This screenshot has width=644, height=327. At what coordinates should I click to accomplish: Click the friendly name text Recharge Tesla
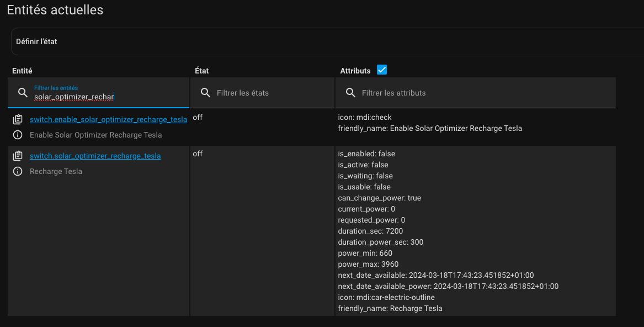click(56, 171)
